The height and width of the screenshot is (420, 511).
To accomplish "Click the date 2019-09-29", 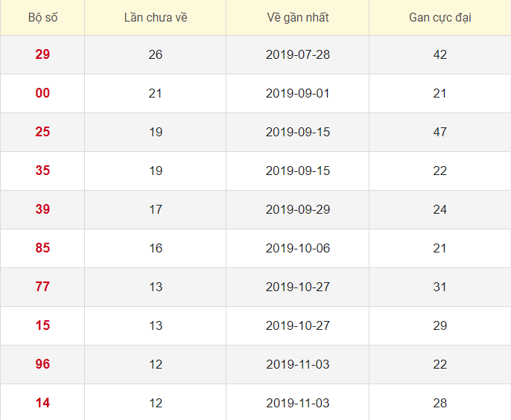I will pos(297,209).
